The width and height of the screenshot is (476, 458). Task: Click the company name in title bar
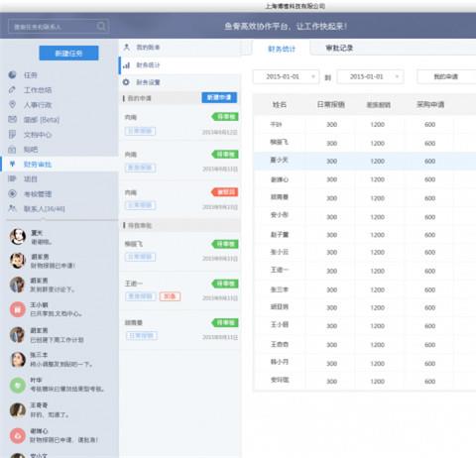296,6
